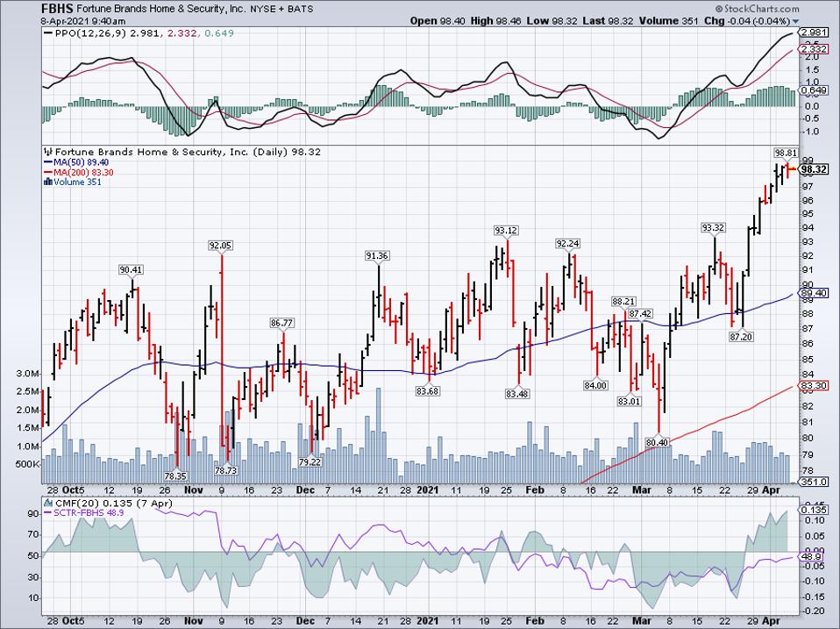Click the PPO(12,26,9) legend line icon

pos(48,33)
